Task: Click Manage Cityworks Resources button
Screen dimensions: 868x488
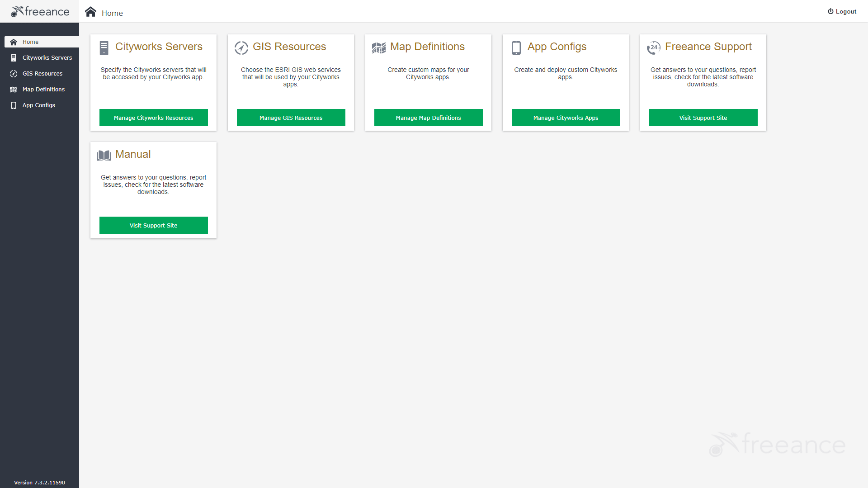Action: click(x=154, y=118)
